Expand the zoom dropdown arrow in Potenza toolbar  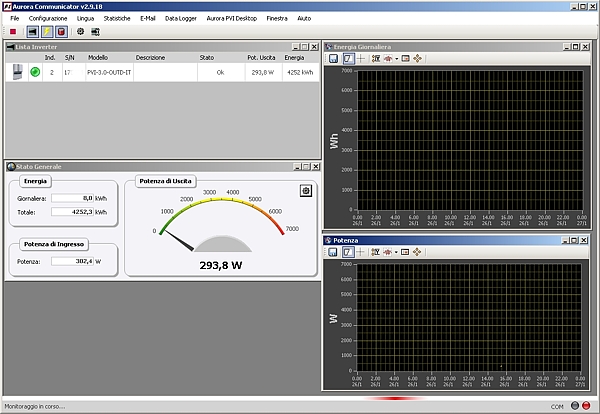pos(396,253)
